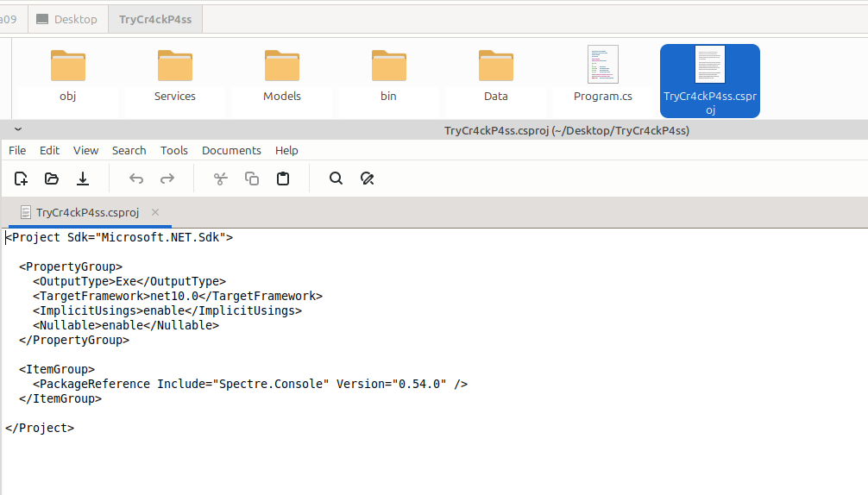The width and height of the screenshot is (868, 495).
Task: Click the closing ItemGroup tag
Action: (60, 398)
